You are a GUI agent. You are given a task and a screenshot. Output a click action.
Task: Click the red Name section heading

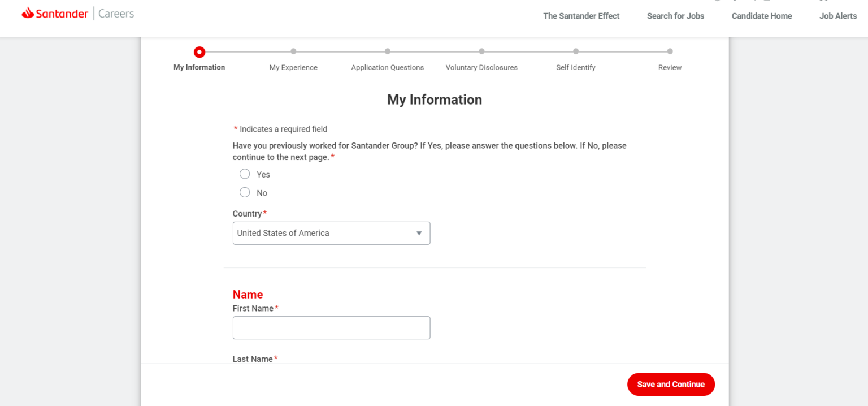pyautogui.click(x=248, y=295)
